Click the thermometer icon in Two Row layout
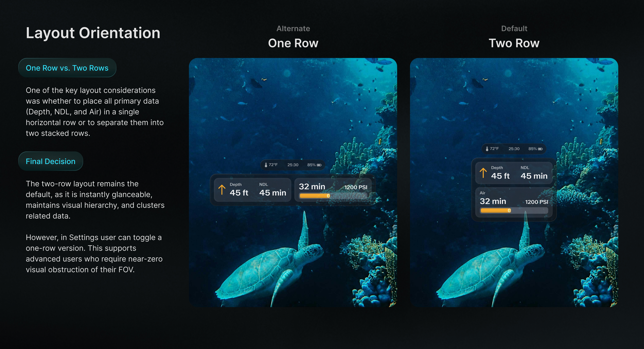Image resolution: width=644 pixels, height=349 pixels. (x=487, y=149)
